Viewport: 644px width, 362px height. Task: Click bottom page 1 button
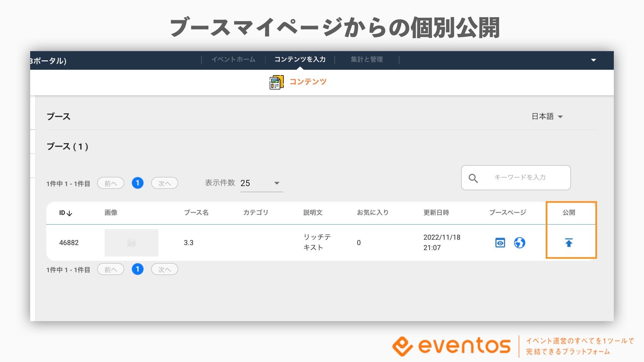138,269
